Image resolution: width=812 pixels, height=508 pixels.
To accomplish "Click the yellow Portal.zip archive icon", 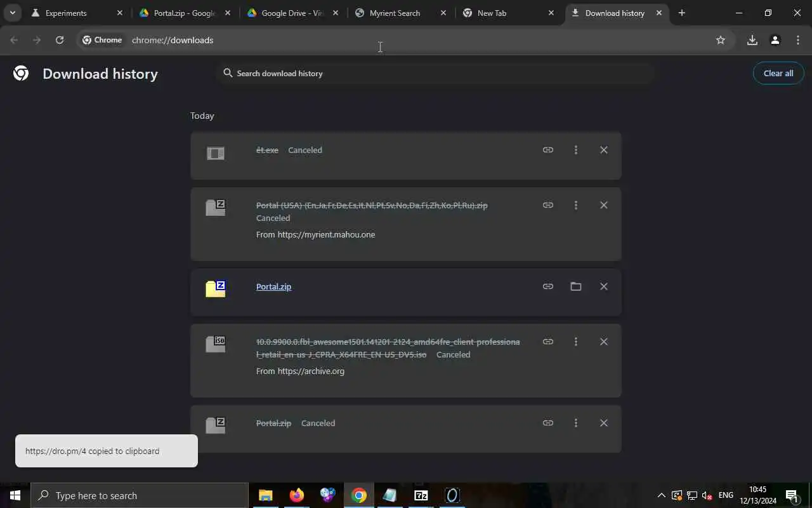I will [x=216, y=289].
